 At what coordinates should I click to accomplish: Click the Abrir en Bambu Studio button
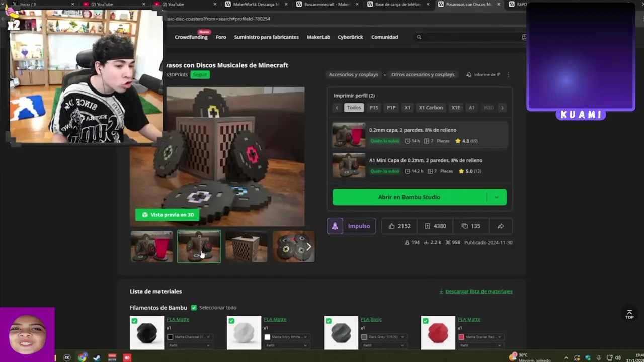[409, 197]
